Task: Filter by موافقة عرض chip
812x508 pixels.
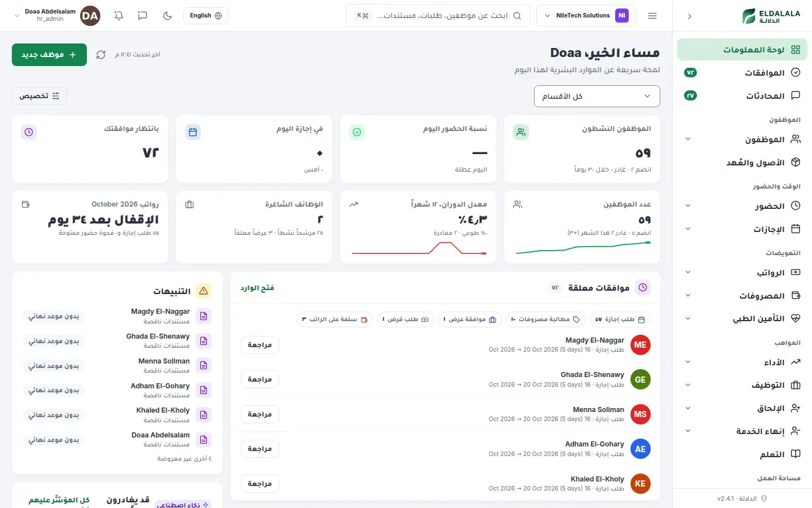Action: pyautogui.click(x=470, y=319)
